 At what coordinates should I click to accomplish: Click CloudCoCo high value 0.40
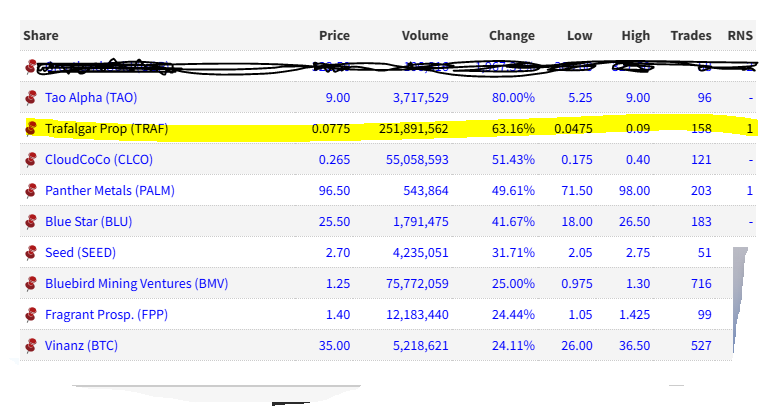[x=638, y=159]
